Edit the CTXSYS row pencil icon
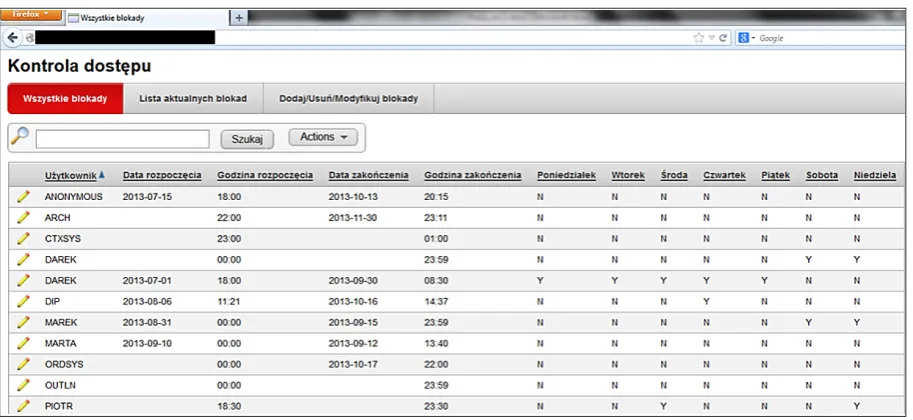The height and width of the screenshot is (420, 913). [x=23, y=239]
